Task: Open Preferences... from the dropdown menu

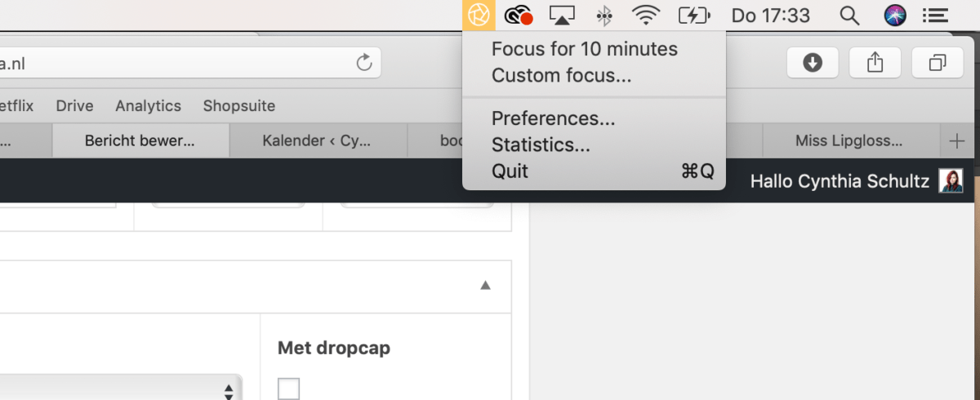Action: pyautogui.click(x=553, y=118)
